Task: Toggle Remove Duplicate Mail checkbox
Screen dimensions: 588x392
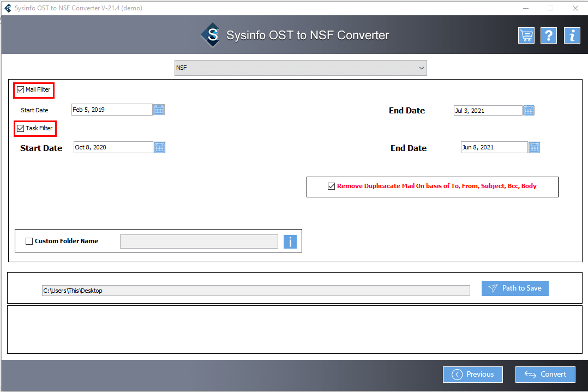Action: pos(331,186)
